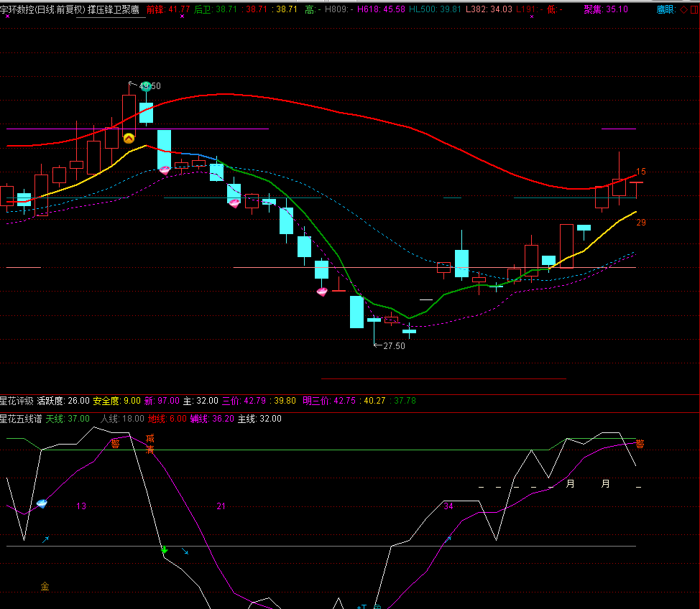Click the 明三价: 42.75 value

[x=329, y=401]
